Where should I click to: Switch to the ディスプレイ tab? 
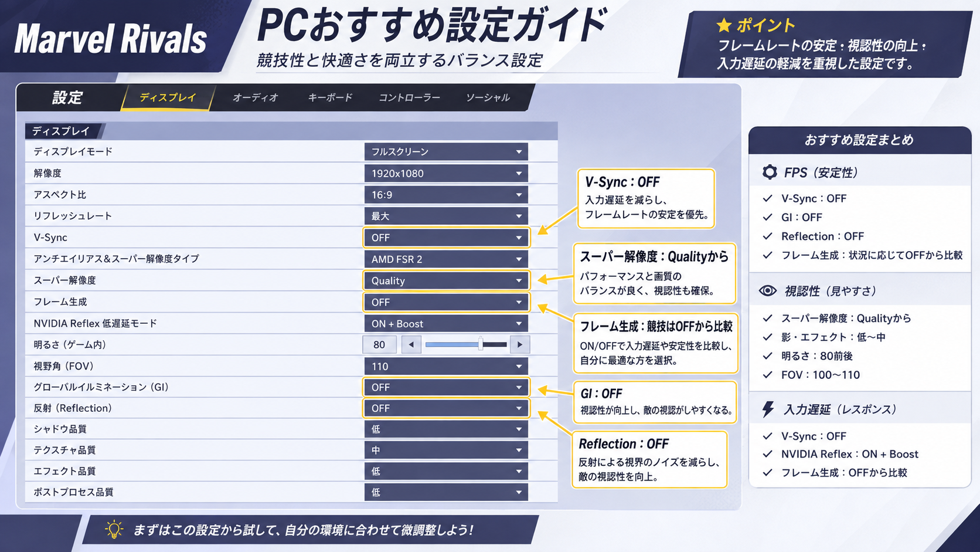(168, 97)
